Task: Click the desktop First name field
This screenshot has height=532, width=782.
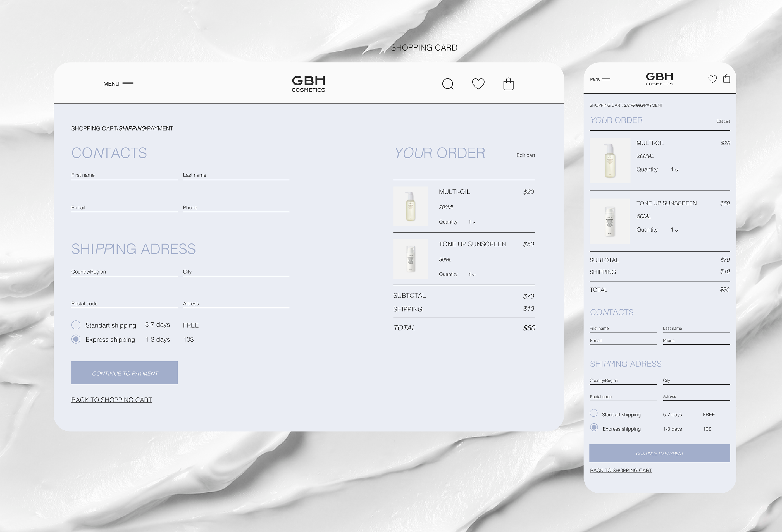Action: 124,175
